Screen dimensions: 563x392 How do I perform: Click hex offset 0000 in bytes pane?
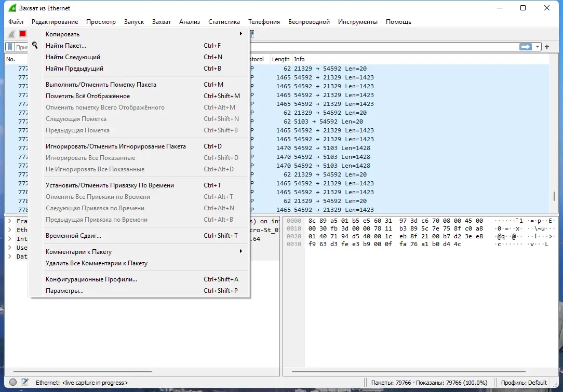(x=294, y=221)
